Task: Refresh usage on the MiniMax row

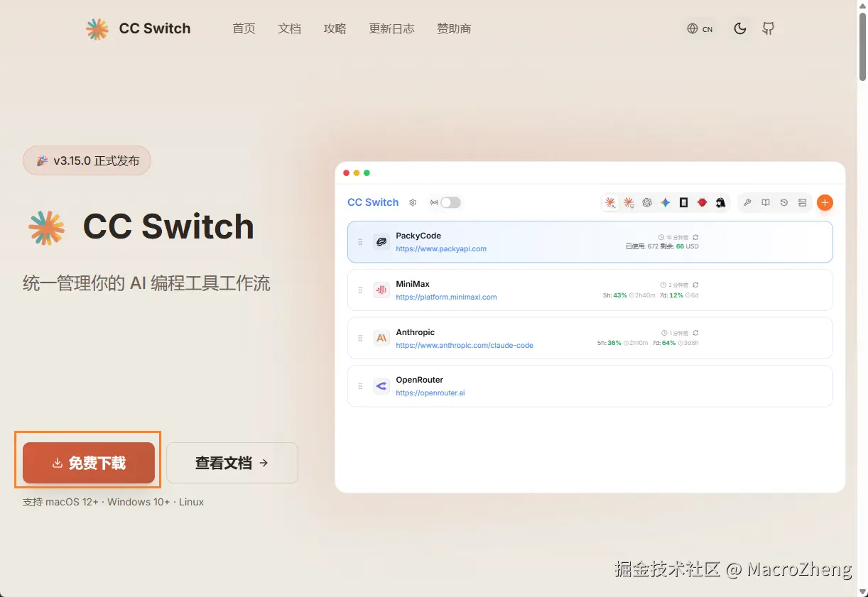Action: point(696,285)
